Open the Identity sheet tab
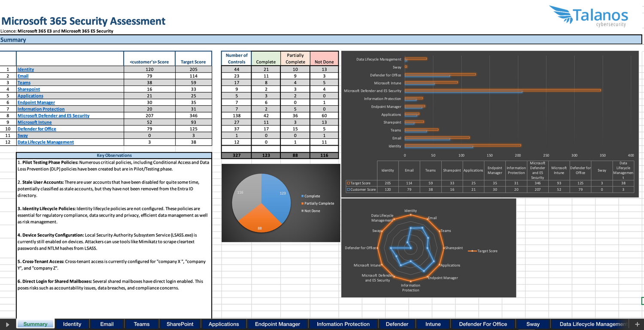Image resolution: width=644 pixels, height=330 pixels. 72,324
